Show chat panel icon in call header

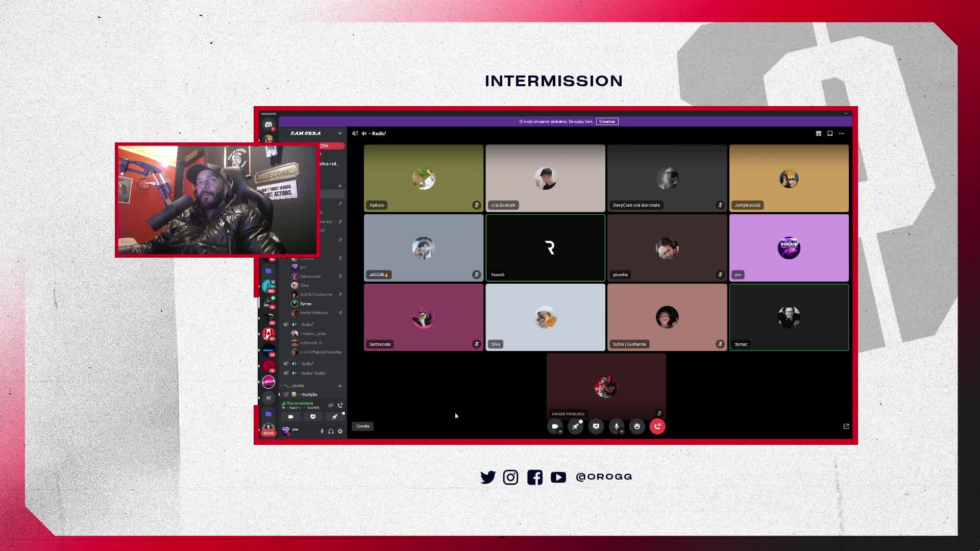pos(830,134)
